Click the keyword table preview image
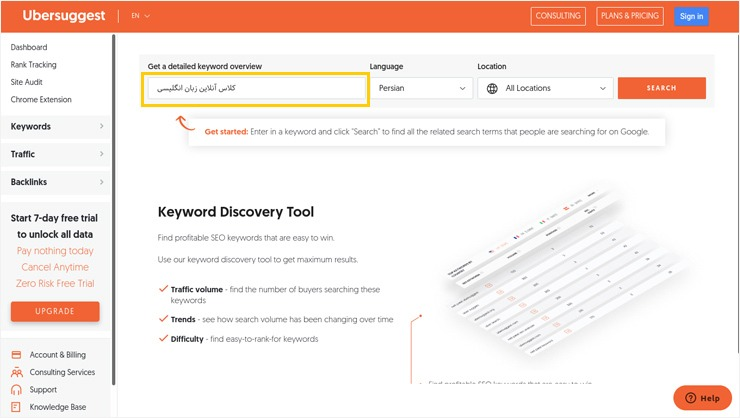 [x=565, y=276]
